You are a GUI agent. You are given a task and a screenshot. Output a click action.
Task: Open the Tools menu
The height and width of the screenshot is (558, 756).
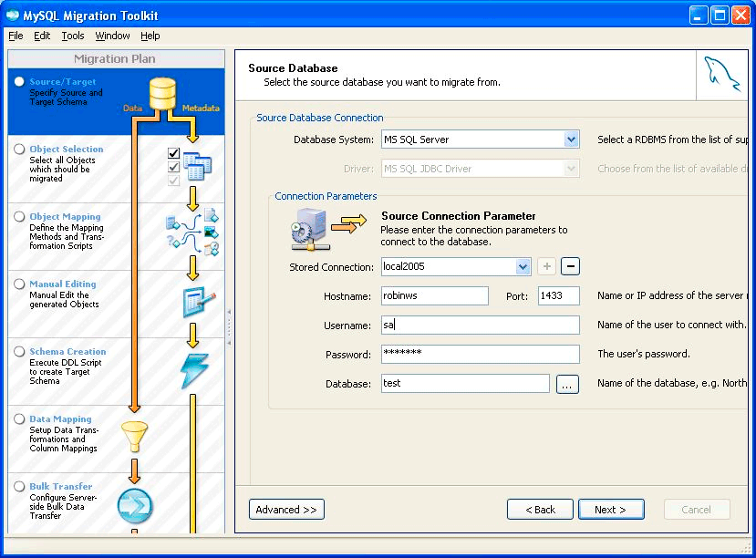73,36
